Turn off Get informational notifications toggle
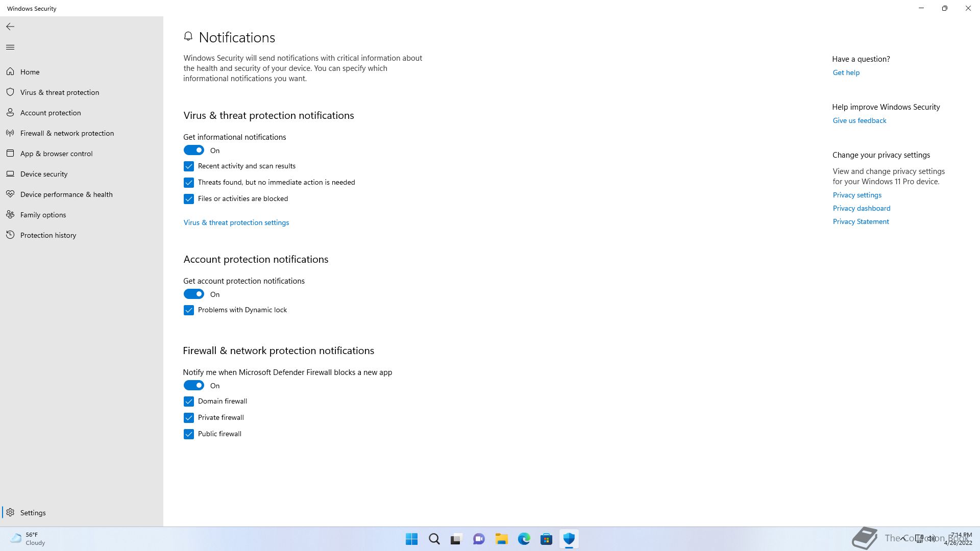Screen dimensions: 980x551 click(x=194, y=151)
